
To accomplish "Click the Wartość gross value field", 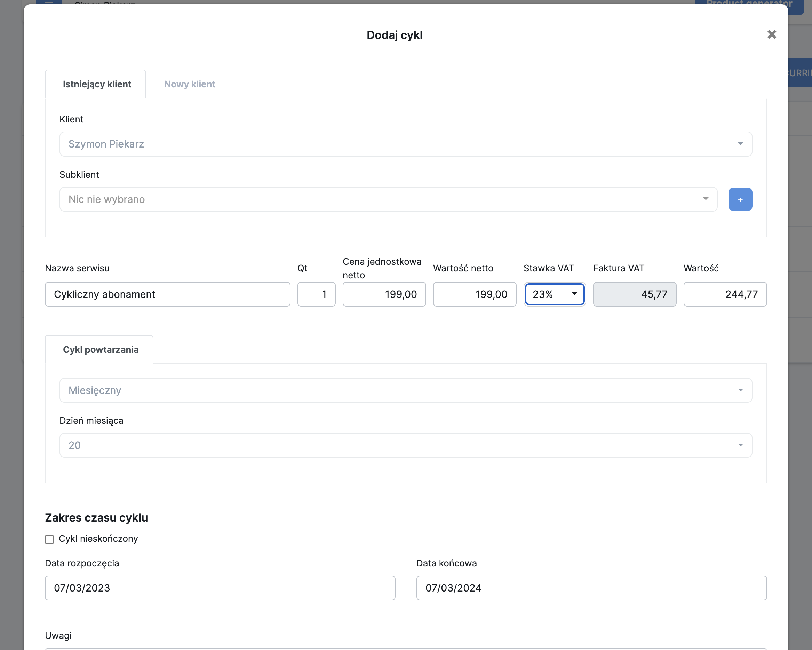I will tap(725, 294).
